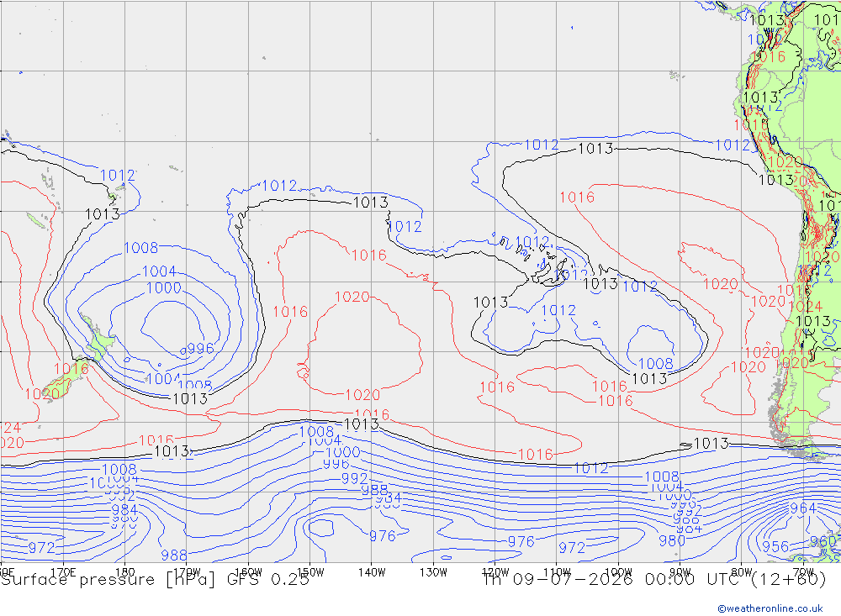Screen dimensions: 841x616
Task: Click the 964 isobar label
Action: pyautogui.click(x=803, y=508)
